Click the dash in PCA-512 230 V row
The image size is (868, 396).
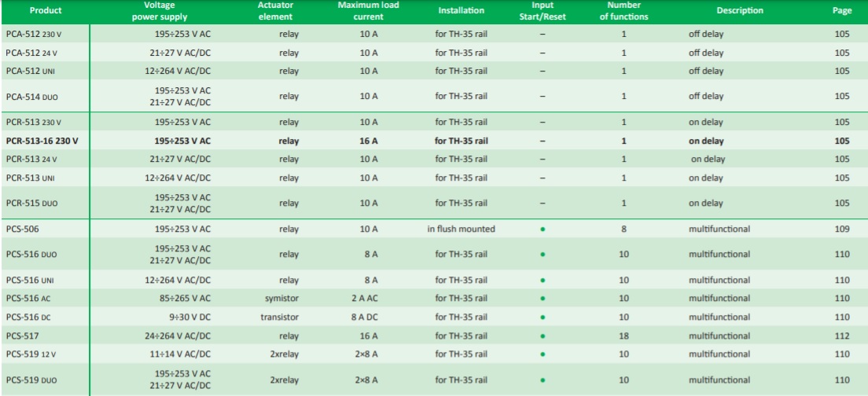click(542, 34)
